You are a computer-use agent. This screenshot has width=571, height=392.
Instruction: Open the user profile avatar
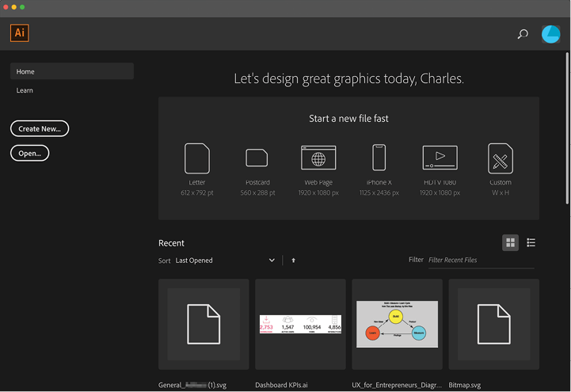(x=550, y=34)
